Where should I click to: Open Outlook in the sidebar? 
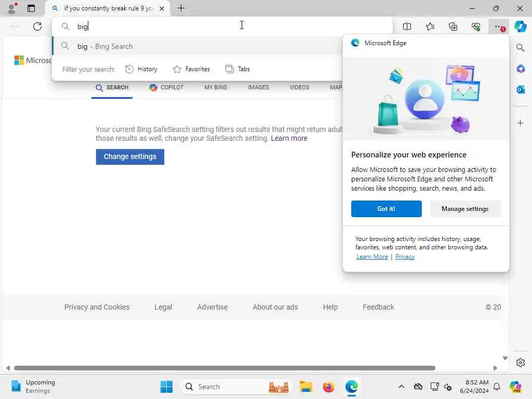[521, 89]
